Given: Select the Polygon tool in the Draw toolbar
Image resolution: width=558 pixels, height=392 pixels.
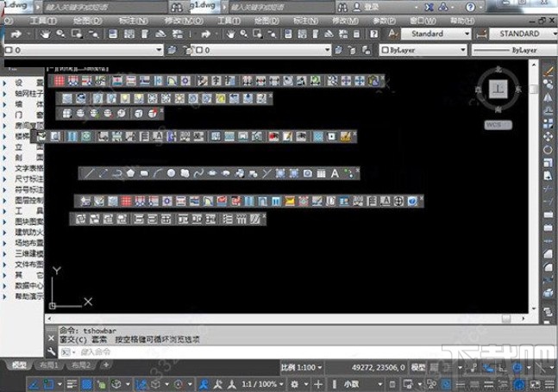Looking at the screenshot, I should 130,173.
